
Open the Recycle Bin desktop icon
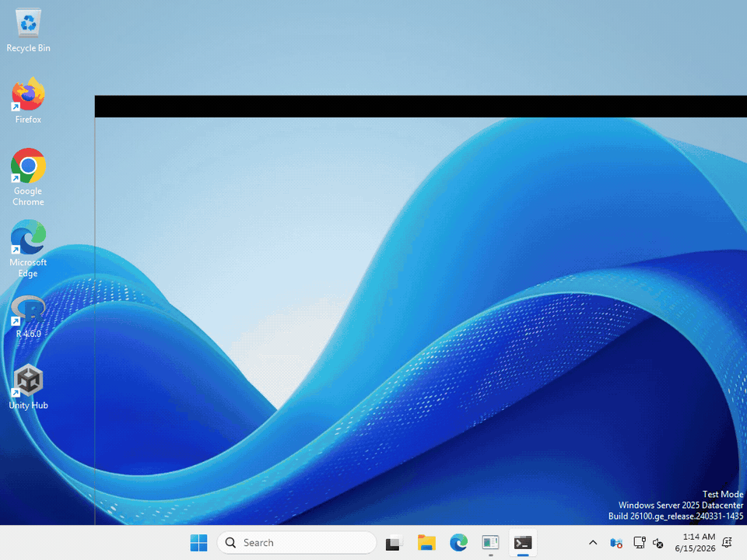(x=28, y=30)
